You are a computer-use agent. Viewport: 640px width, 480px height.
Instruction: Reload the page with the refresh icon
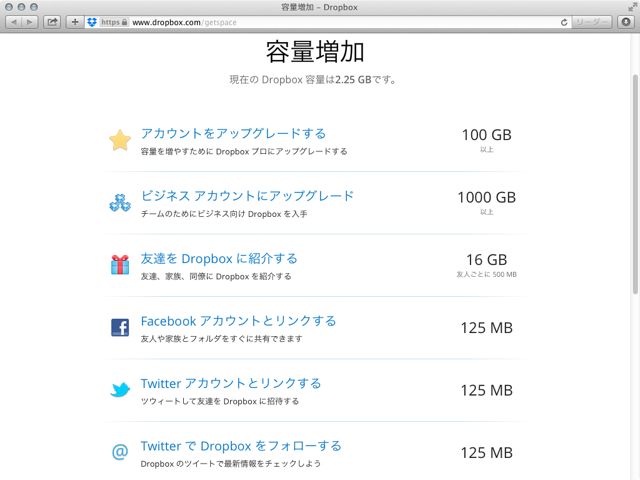(x=564, y=22)
